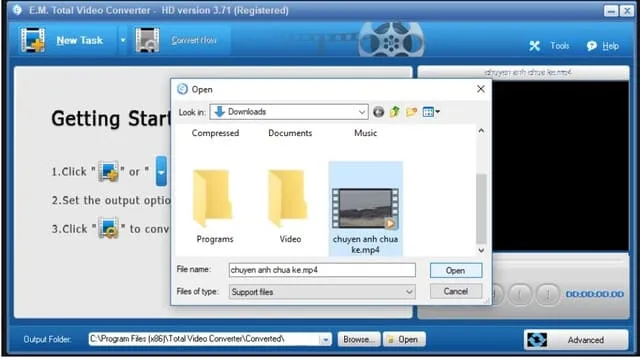Click the New Task icon in step 1

click(x=109, y=171)
